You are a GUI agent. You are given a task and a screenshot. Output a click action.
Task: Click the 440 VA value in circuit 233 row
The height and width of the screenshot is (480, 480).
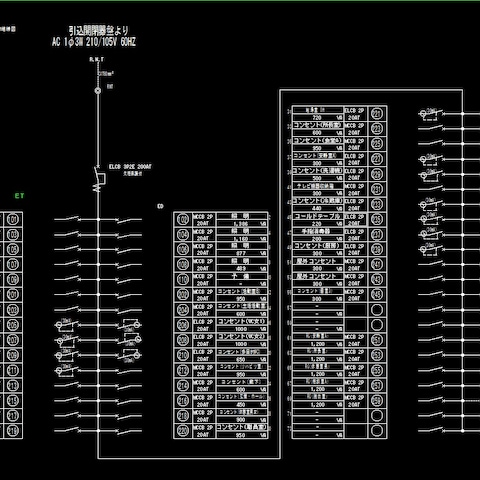click(x=317, y=208)
